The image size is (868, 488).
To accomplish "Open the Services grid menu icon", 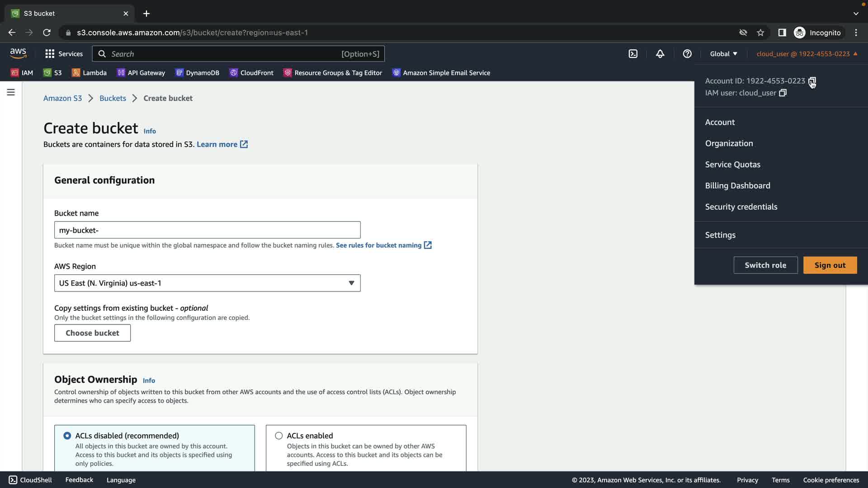I will click(x=50, y=54).
